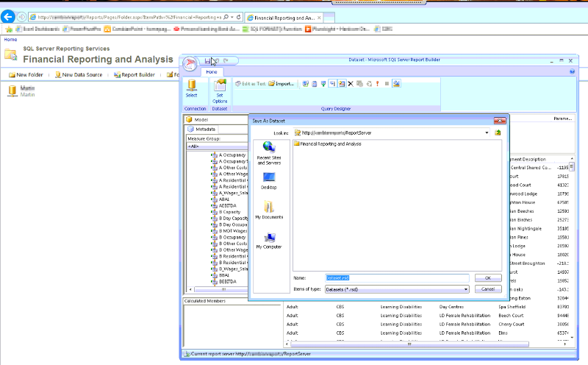Click the Report Builder round application button

point(190,63)
